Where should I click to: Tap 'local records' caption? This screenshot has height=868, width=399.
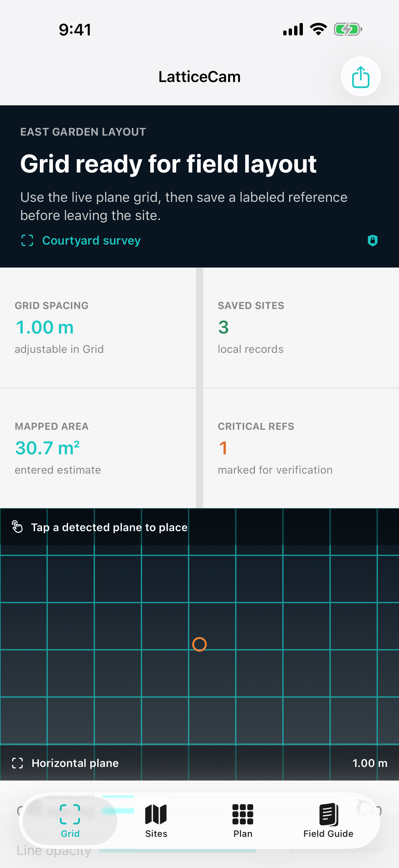click(x=251, y=349)
